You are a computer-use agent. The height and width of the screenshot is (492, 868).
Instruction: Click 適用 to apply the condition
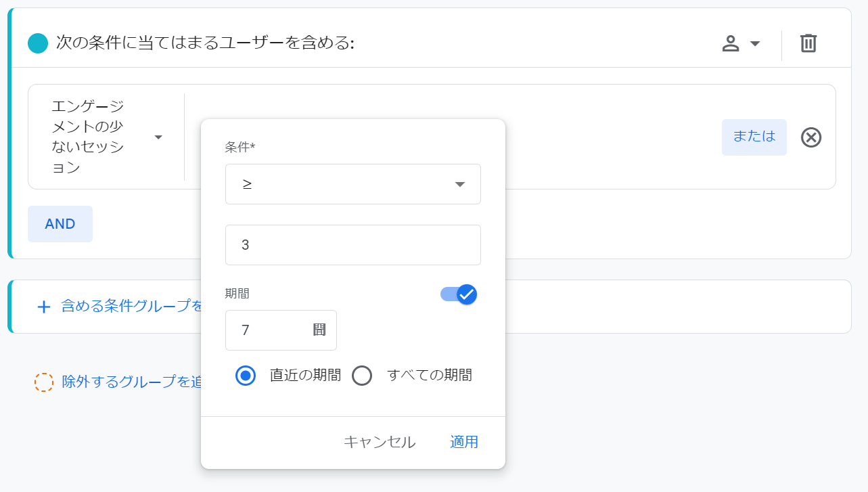(464, 442)
